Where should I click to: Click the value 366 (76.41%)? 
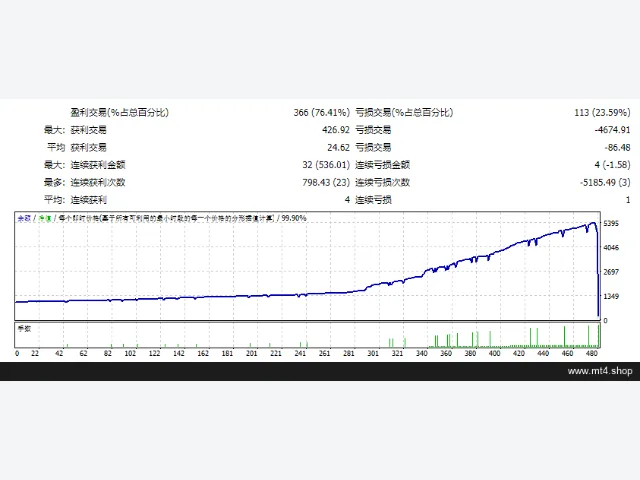pyautogui.click(x=322, y=113)
